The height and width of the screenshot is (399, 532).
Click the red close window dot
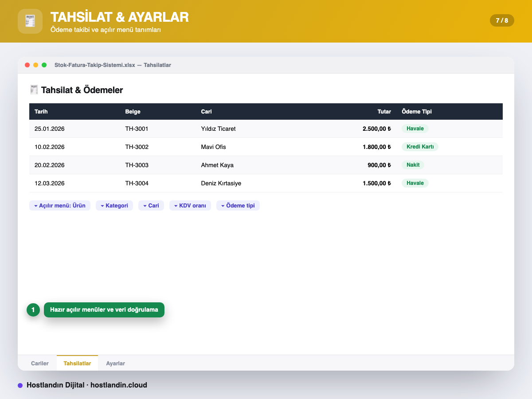27,65
